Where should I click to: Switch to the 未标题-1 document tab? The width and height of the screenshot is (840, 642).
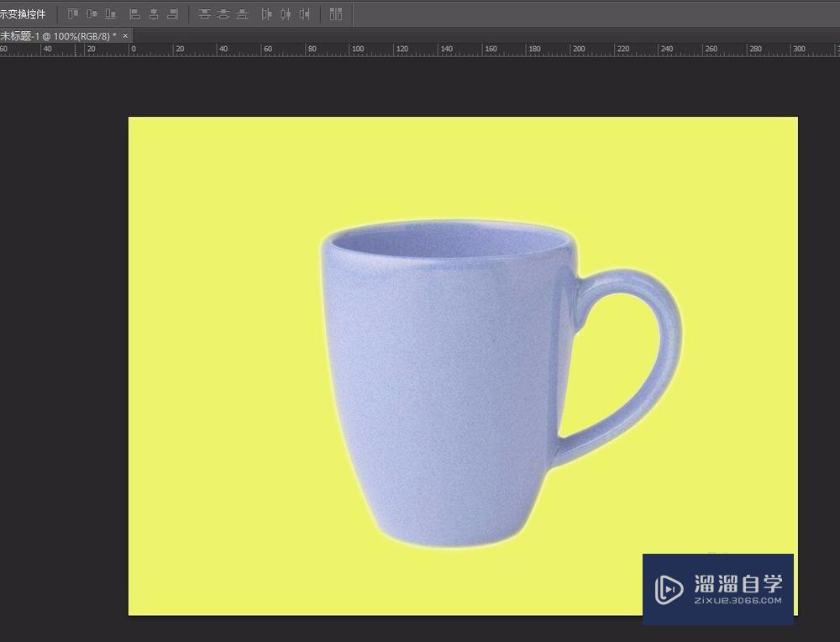tap(58, 36)
